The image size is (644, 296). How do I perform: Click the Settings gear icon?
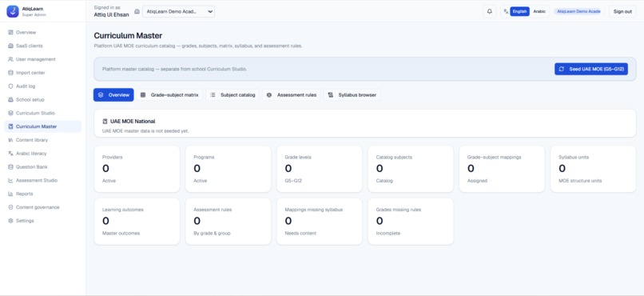(10, 221)
